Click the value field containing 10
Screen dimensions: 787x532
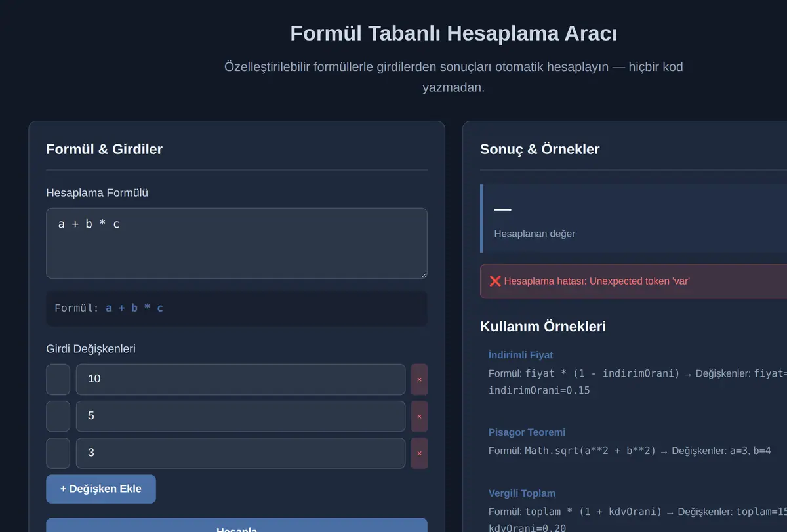[241, 379]
